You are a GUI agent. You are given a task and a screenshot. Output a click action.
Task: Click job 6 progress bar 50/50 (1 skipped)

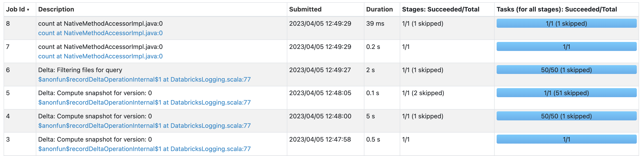click(566, 70)
